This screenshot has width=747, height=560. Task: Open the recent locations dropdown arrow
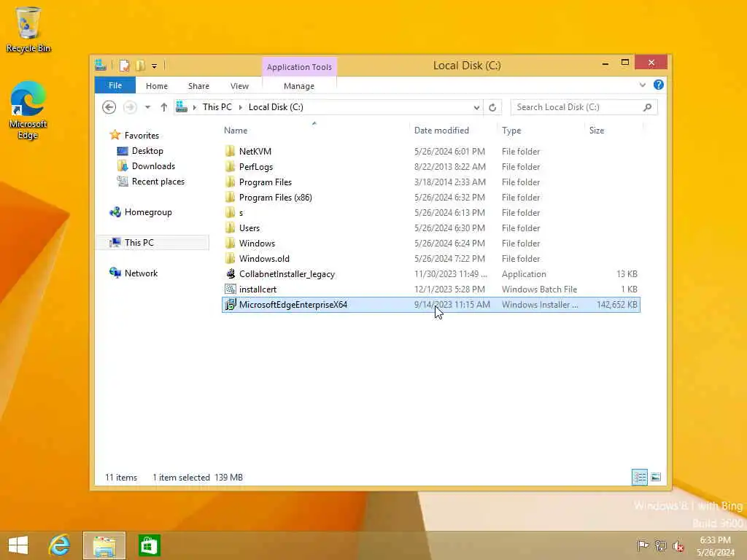tap(147, 107)
